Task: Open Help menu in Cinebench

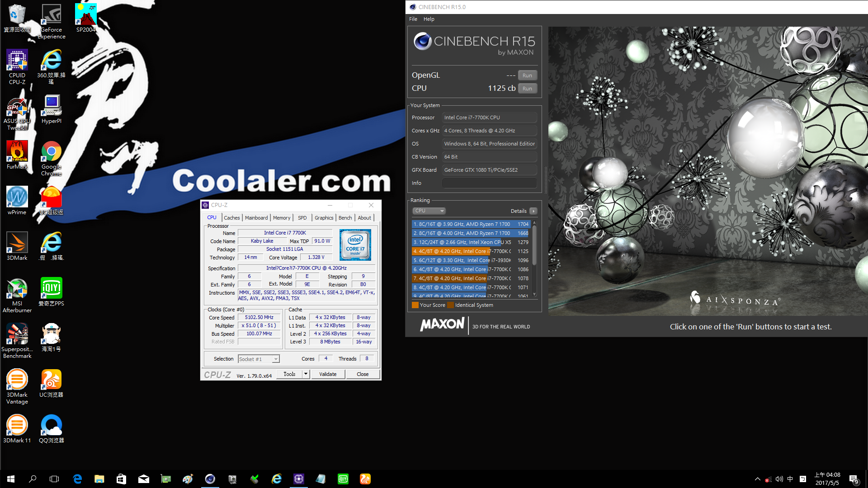Action: [429, 19]
